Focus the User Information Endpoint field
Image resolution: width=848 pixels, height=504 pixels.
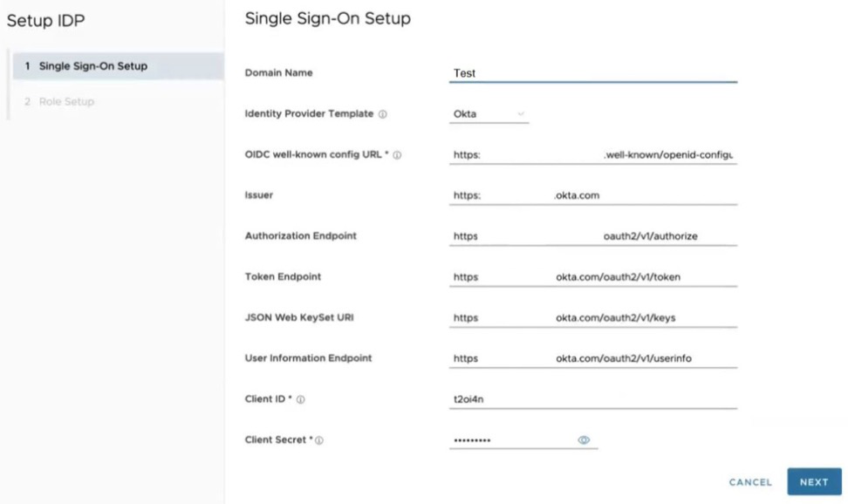click(593, 358)
